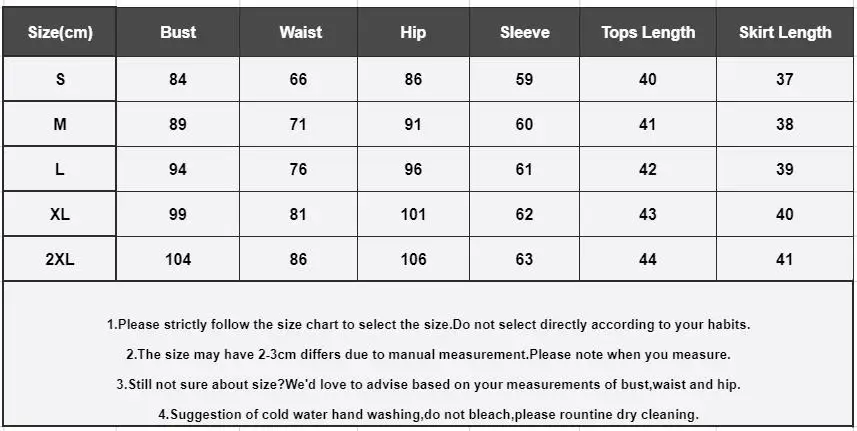The image size is (857, 431).
Task: Select the L size row label
Action: click(60, 169)
